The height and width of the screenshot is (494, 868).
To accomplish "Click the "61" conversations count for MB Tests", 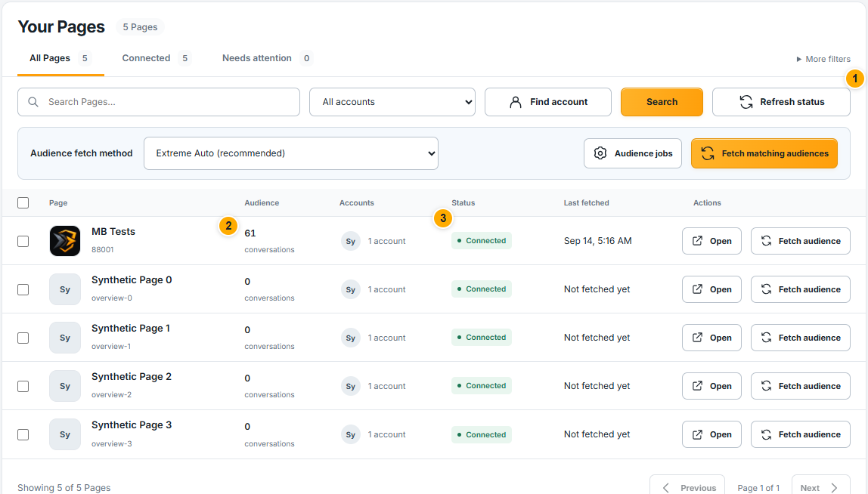I will pyautogui.click(x=250, y=233).
